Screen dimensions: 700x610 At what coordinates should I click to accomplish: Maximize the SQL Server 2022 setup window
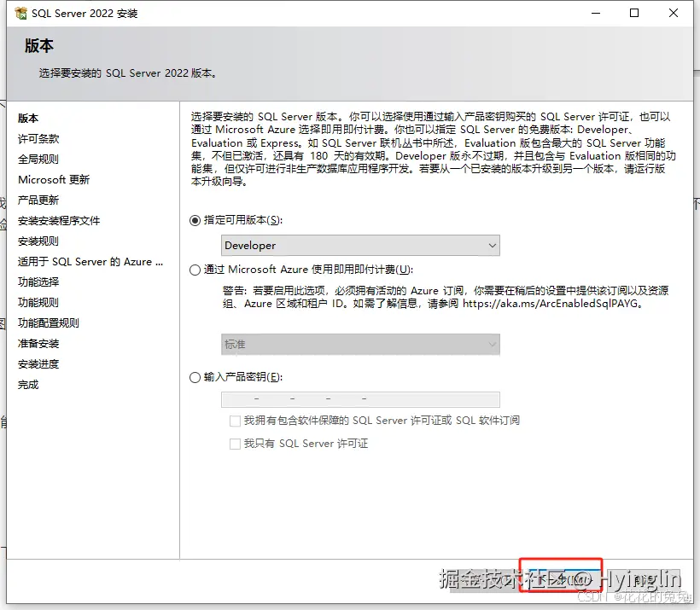click(x=634, y=14)
